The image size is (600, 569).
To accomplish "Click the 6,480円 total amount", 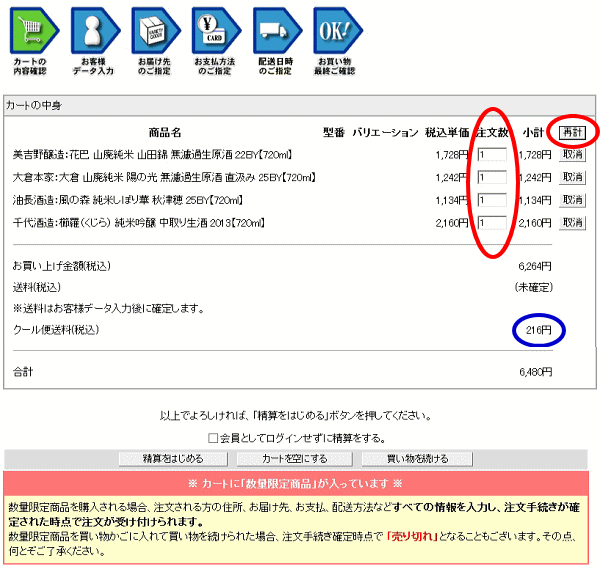I will pyautogui.click(x=535, y=372).
